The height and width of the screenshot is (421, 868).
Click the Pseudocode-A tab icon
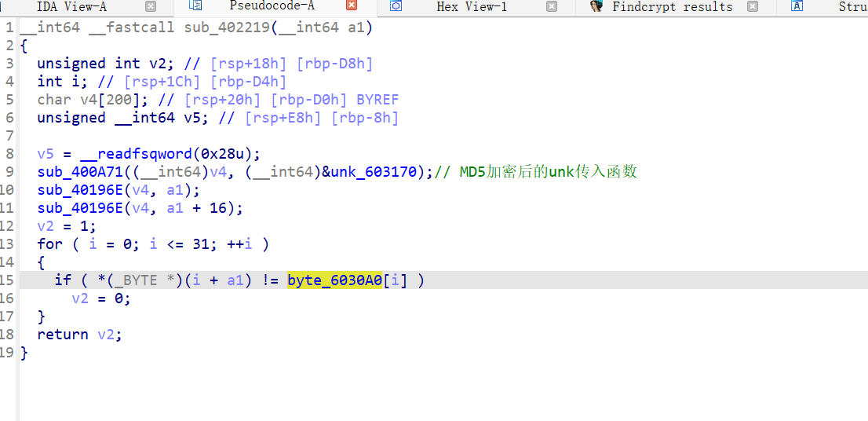click(195, 6)
